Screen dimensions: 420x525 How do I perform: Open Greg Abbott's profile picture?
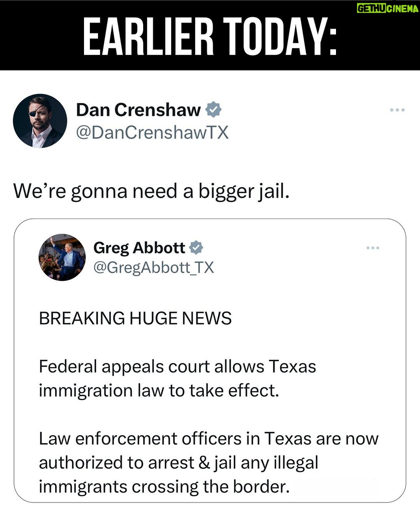[62, 257]
